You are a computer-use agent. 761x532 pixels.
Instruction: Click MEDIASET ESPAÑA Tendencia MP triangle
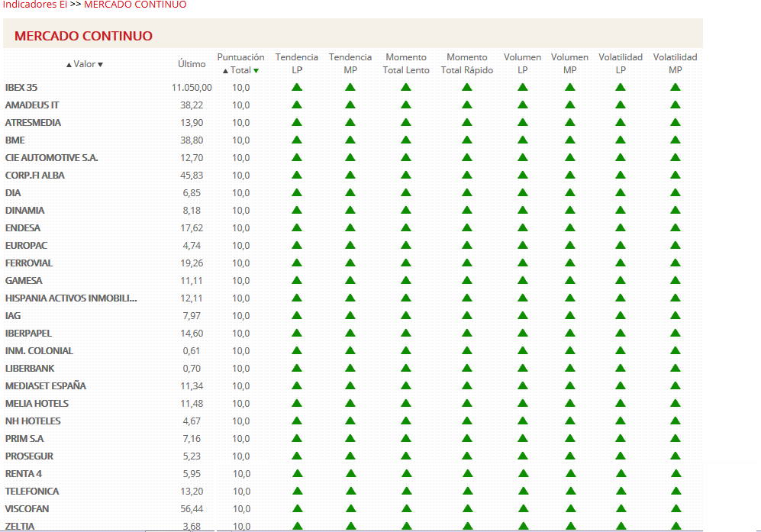click(350, 385)
